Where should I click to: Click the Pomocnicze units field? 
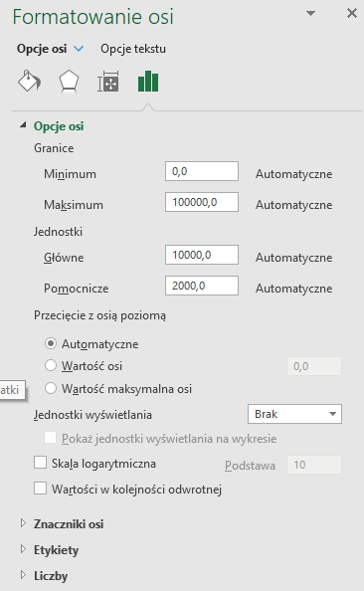coord(202,286)
